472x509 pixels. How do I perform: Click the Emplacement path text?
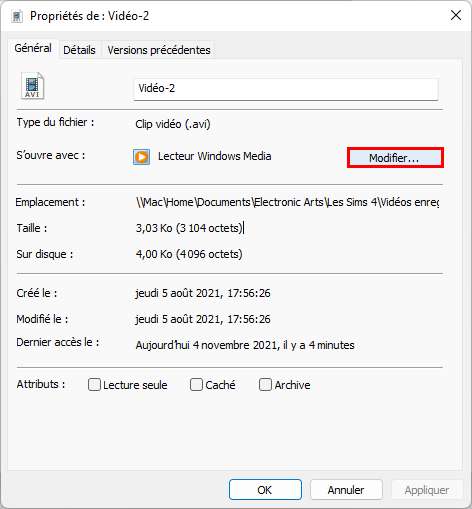pos(287,202)
